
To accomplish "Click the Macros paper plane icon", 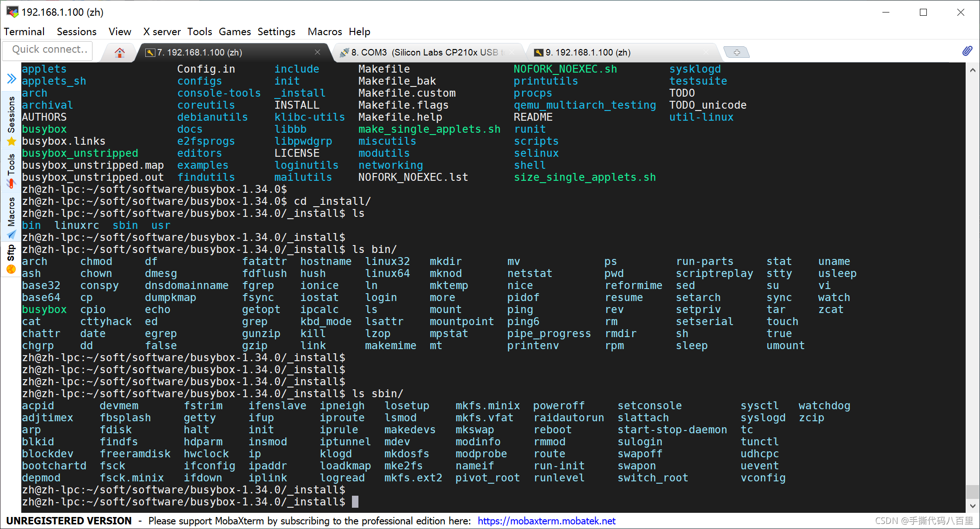I will pos(12,234).
